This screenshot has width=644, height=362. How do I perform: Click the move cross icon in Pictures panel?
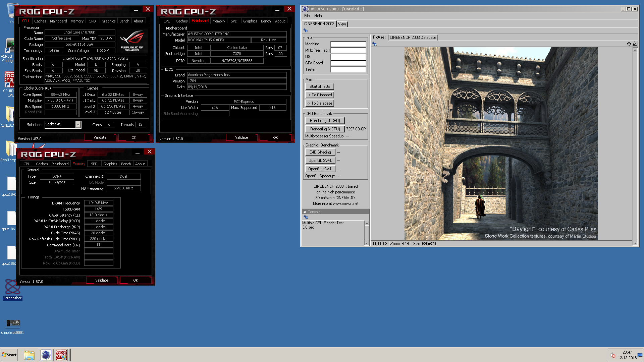[x=629, y=44]
